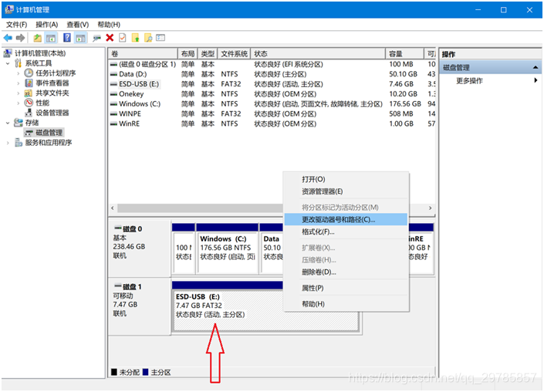Click the red X Delete icon
Image resolution: width=544 pixels, height=392 pixels.
click(110, 38)
